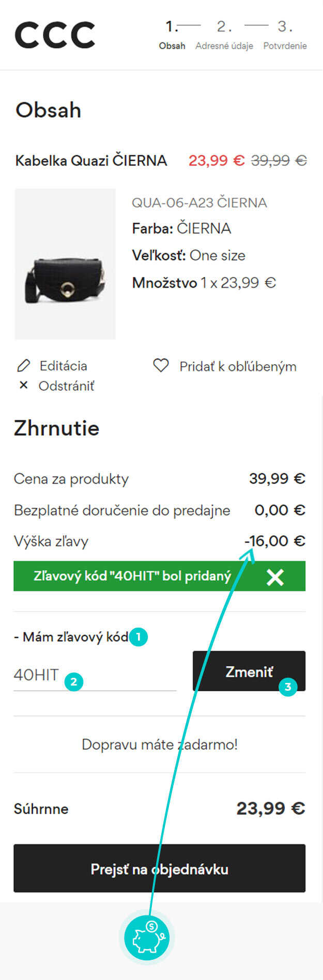Click the numbered marker 1 badge
Image resolution: width=323 pixels, height=980 pixels.
[138, 637]
